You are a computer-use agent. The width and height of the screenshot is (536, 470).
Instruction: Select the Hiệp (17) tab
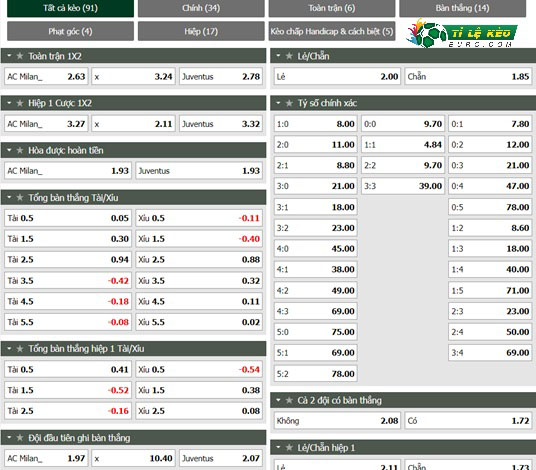click(x=201, y=31)
